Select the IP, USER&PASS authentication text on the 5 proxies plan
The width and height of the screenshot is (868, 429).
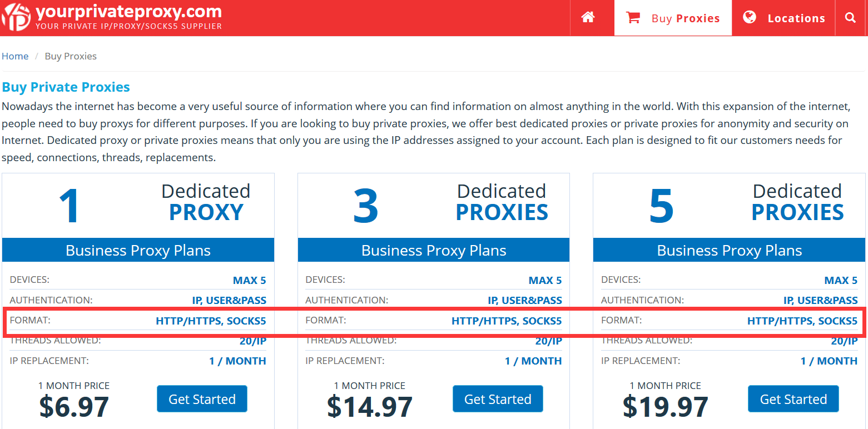pyautogui.click(x=821, y=300)
